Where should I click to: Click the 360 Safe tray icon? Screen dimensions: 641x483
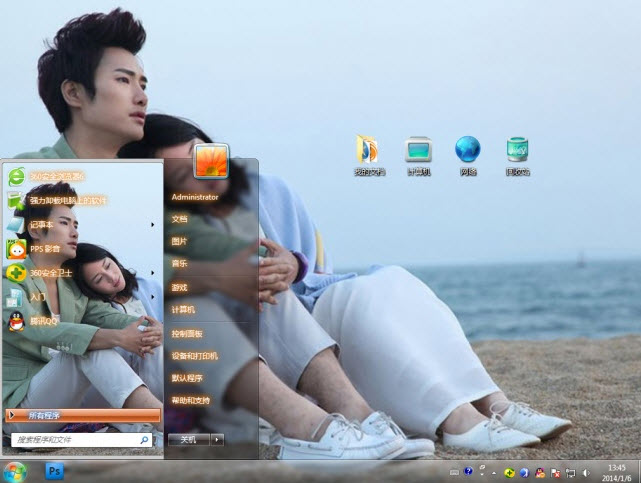tap(509, 473)
